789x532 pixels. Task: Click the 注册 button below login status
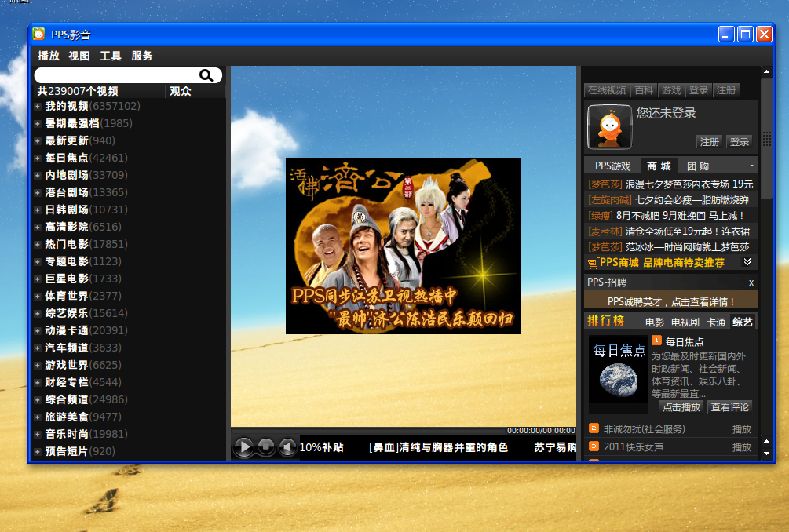(x=710, y=142)
